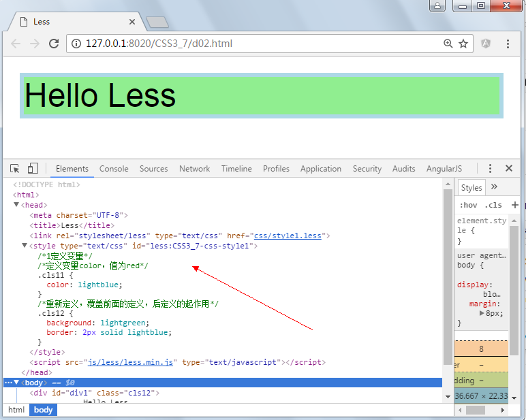Collapse the head element node
The width and height of the screenshot is (526, 420).
16,204
